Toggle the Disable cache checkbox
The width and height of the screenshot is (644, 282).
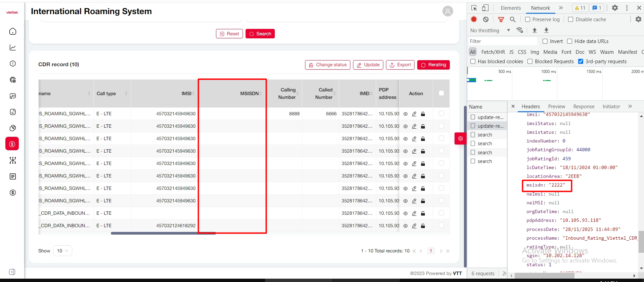(570, 19)
